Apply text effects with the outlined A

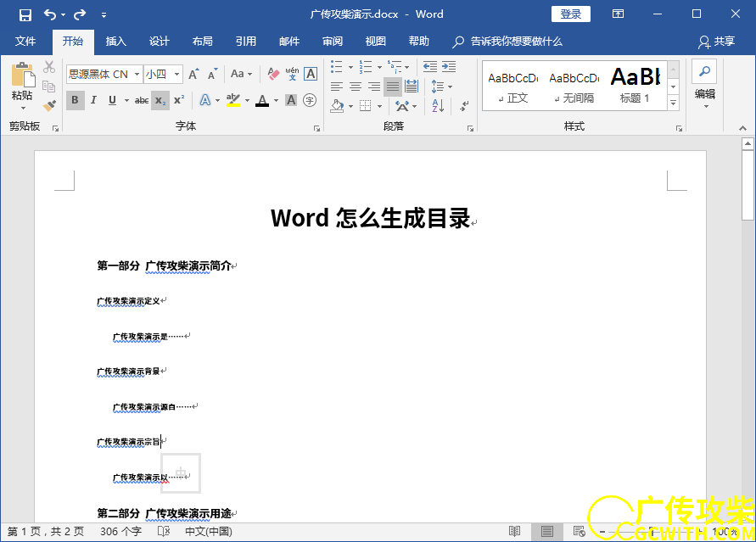click(205, 100)
